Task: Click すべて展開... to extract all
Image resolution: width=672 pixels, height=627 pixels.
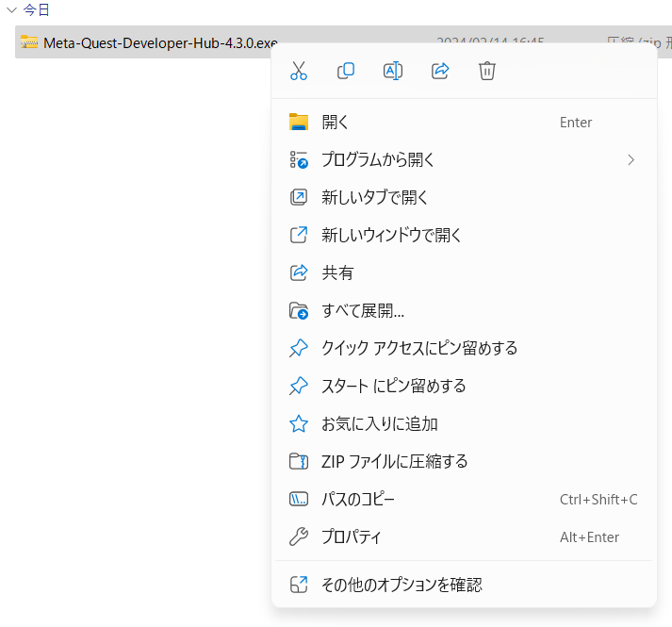Action: point(363,310)
